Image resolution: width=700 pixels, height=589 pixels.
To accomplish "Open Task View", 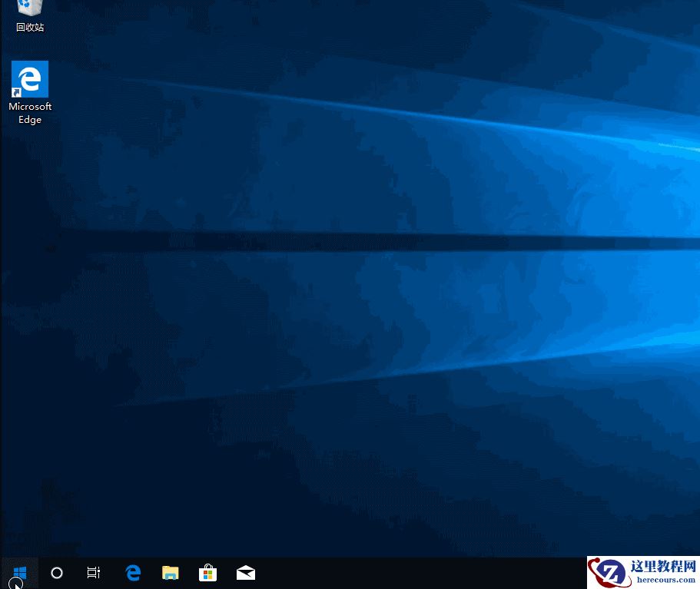I will (93, 573).
